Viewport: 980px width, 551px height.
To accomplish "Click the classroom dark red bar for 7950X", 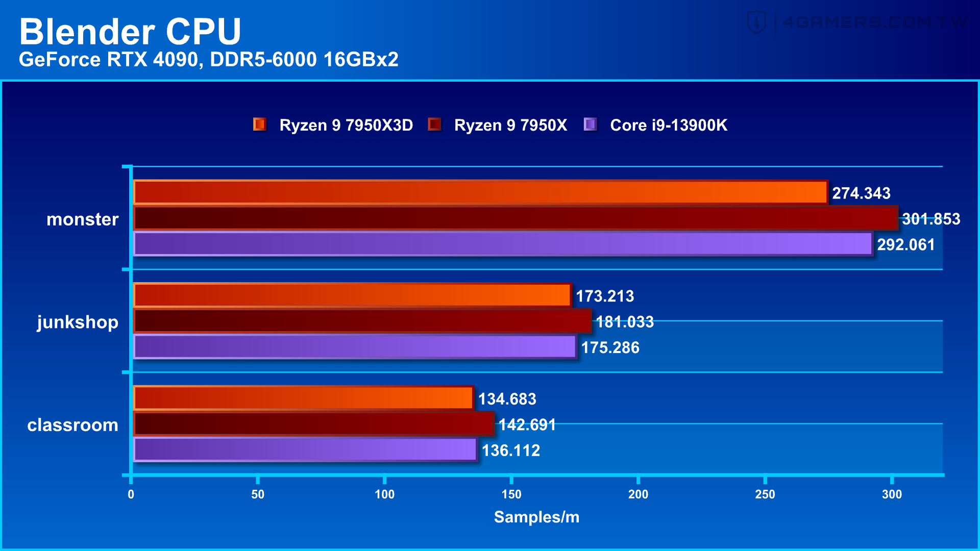I will pyautogui.click(x=313, y=424).
